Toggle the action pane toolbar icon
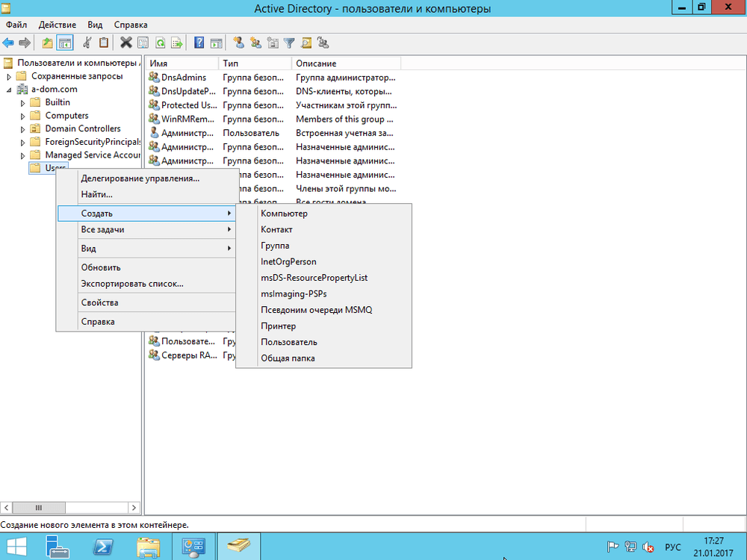This screenshot has height=560, width=747. [x=217, y=43]
